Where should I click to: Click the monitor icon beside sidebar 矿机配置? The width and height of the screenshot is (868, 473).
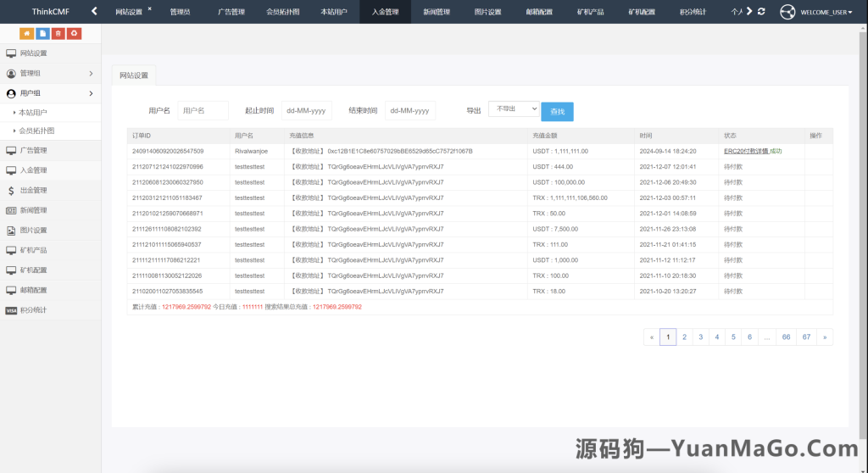coord(11,270)
